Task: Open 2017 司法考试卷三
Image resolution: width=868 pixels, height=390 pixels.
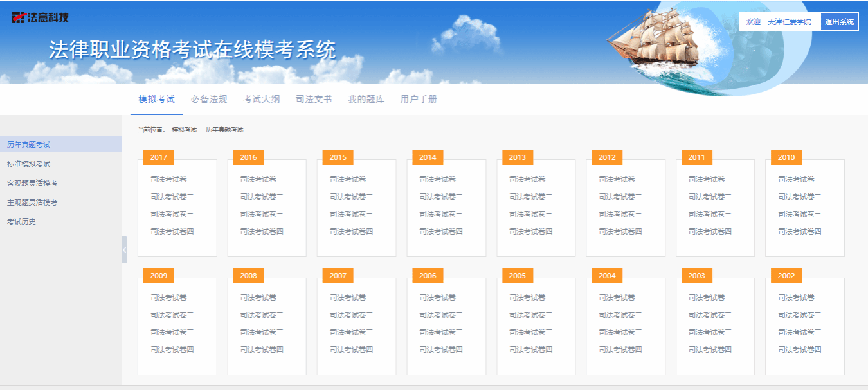Action: (172, 214)
